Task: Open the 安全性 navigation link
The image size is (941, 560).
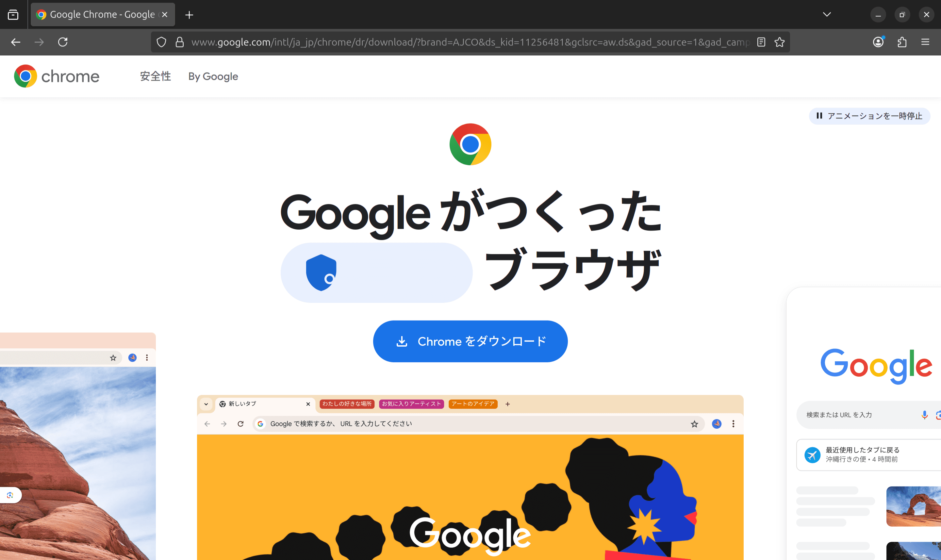Action: pos(155,76)
